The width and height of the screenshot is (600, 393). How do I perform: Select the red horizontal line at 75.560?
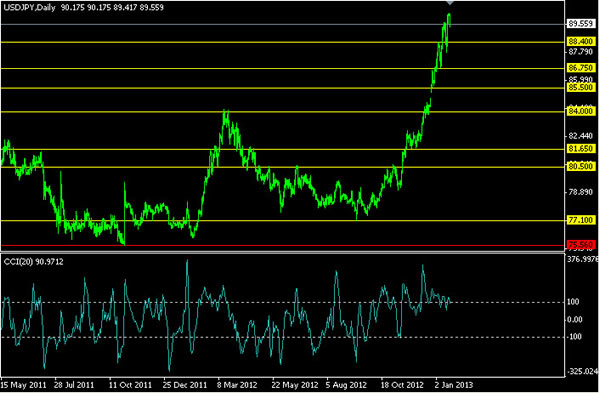tap(283, 246)
